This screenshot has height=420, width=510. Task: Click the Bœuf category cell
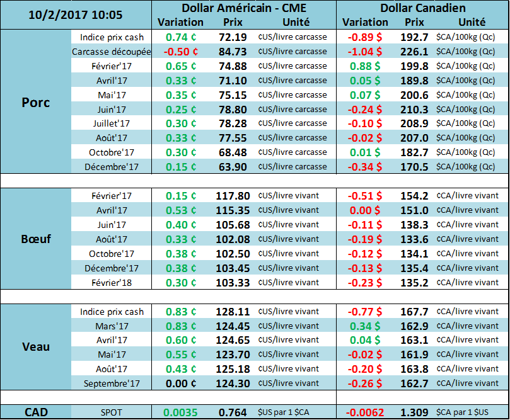(x=35, y=239)
